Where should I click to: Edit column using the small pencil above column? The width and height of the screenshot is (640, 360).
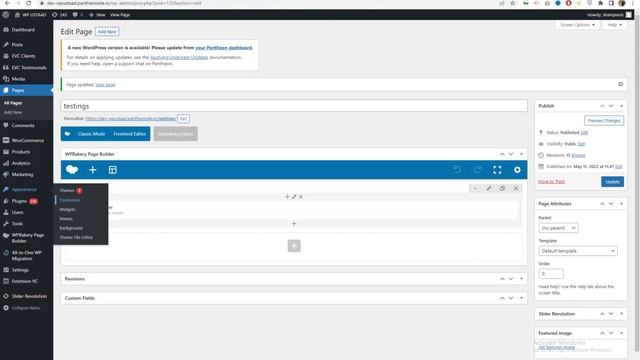[294, 196]
